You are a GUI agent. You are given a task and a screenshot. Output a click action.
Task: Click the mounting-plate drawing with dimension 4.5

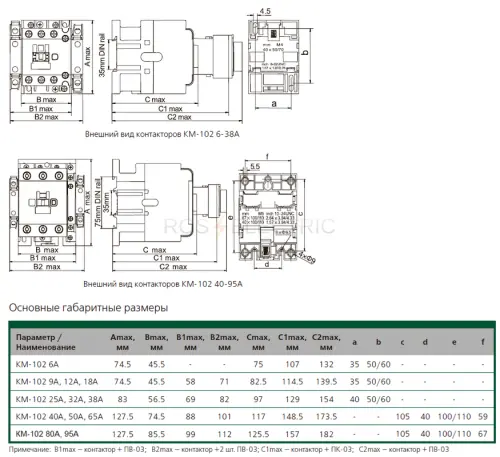click(x=281, y=59)
